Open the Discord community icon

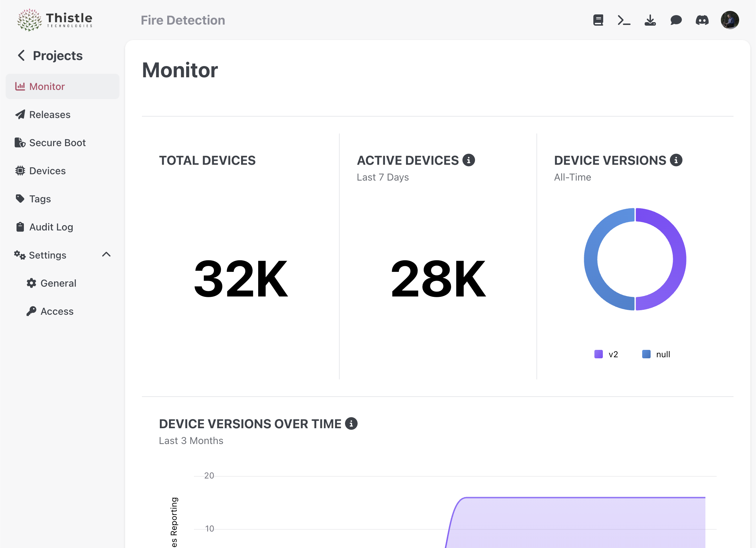[702, 20]
